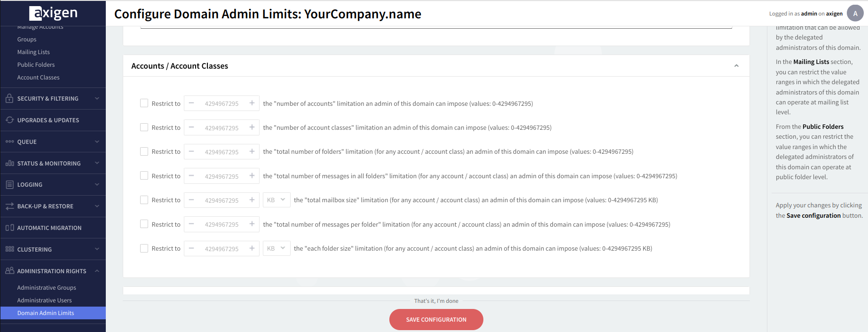Viewport: 868px width, 332px height.
Task: Click the Security & Filtering lock icon
Action: 9,98
